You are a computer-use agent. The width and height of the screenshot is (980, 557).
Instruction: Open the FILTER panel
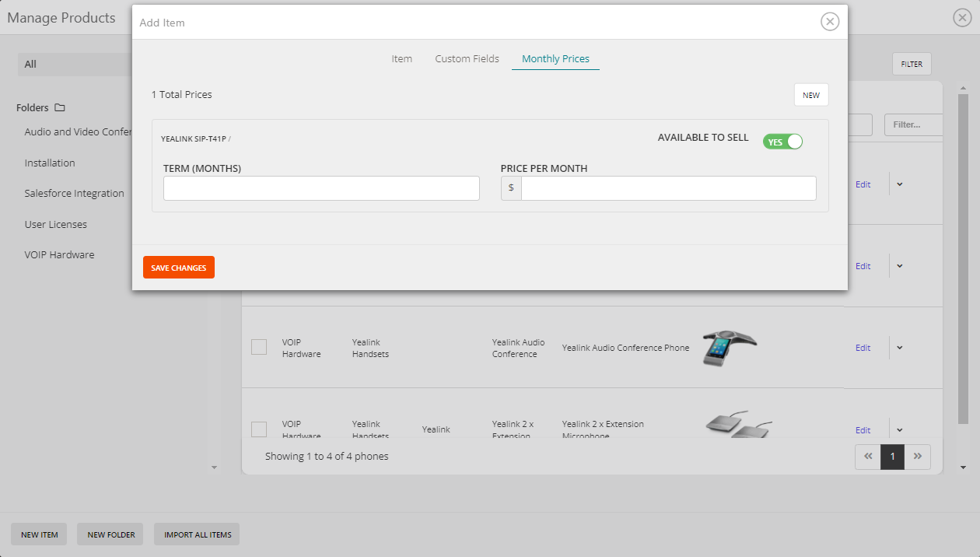coord(911,64)
